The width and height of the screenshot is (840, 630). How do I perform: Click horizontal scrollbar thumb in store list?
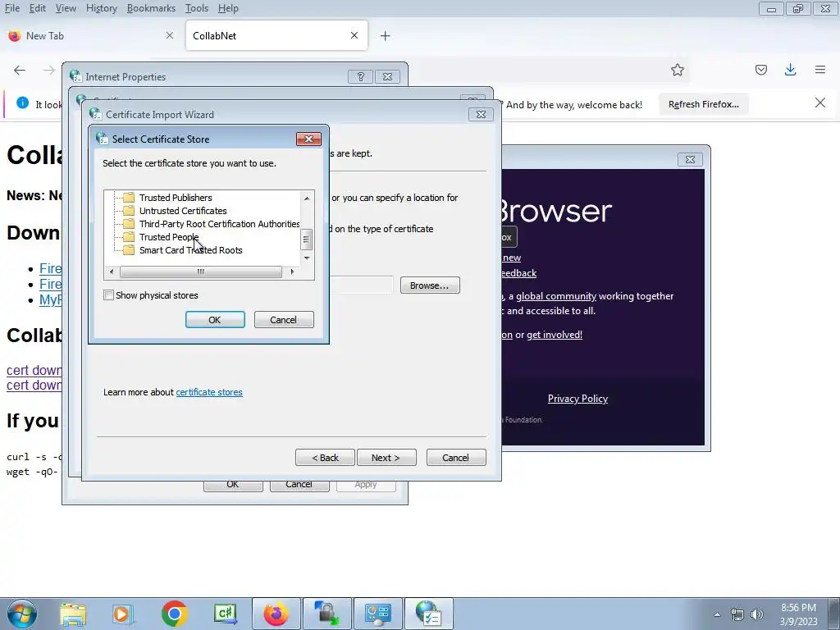coord(201,272)
